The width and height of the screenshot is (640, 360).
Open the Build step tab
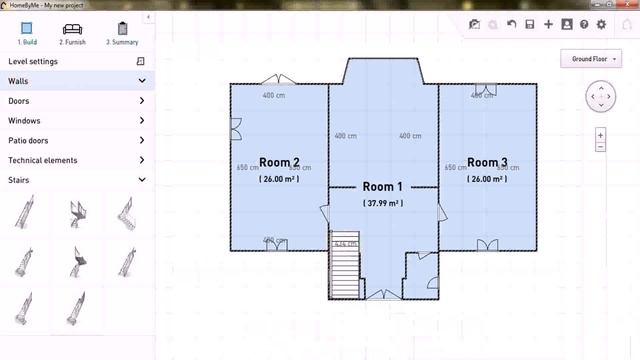(x=27, y=33)
